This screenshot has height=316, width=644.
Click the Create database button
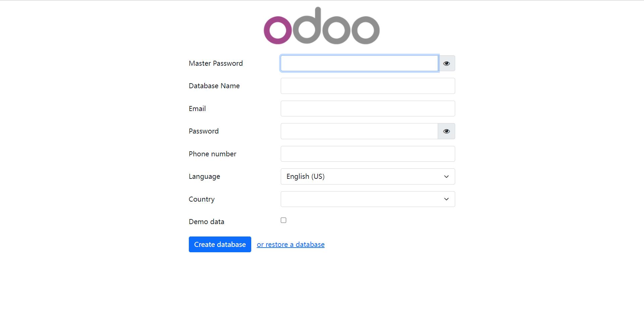pos(220,244)
